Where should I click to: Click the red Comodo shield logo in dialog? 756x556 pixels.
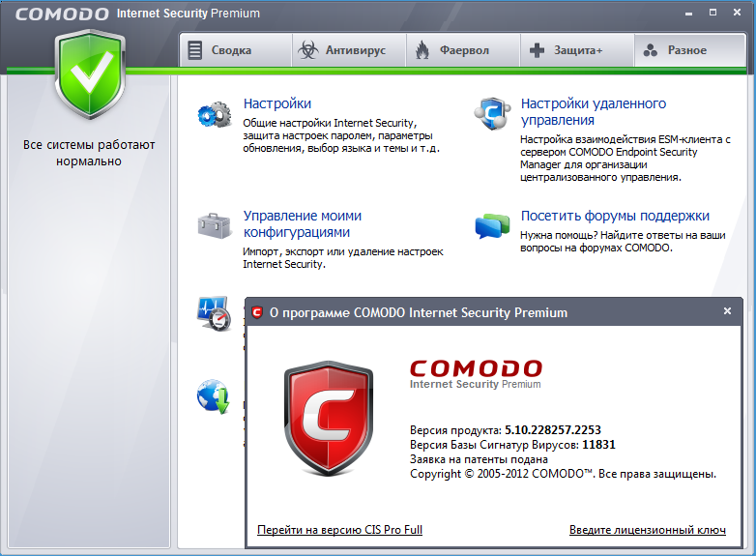tap(329, 418)
